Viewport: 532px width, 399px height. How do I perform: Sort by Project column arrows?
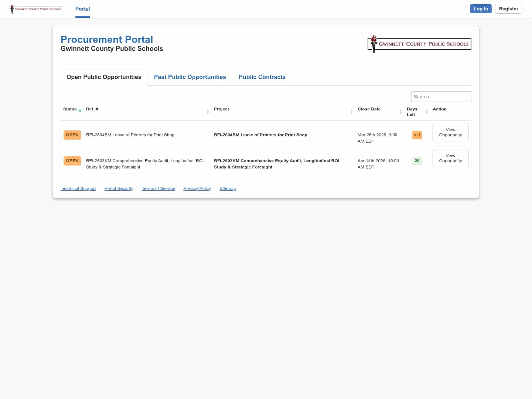351,112
